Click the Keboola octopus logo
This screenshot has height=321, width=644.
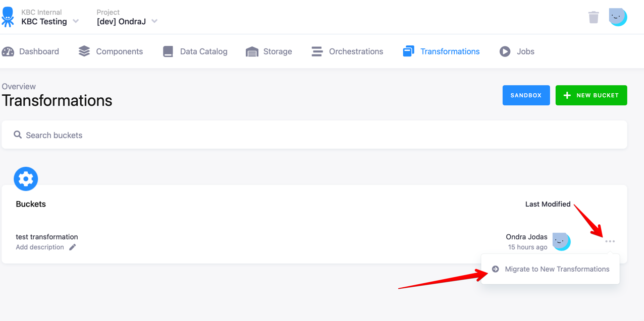(8, 17)
